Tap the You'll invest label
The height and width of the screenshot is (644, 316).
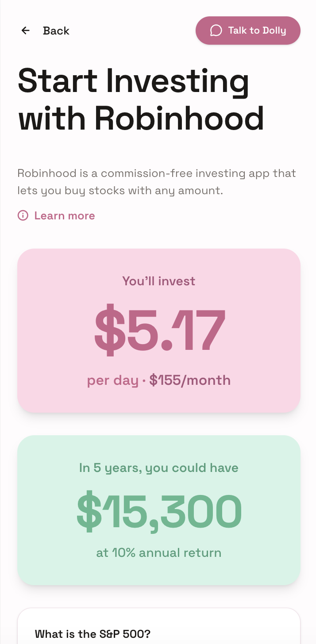(159, 281)
